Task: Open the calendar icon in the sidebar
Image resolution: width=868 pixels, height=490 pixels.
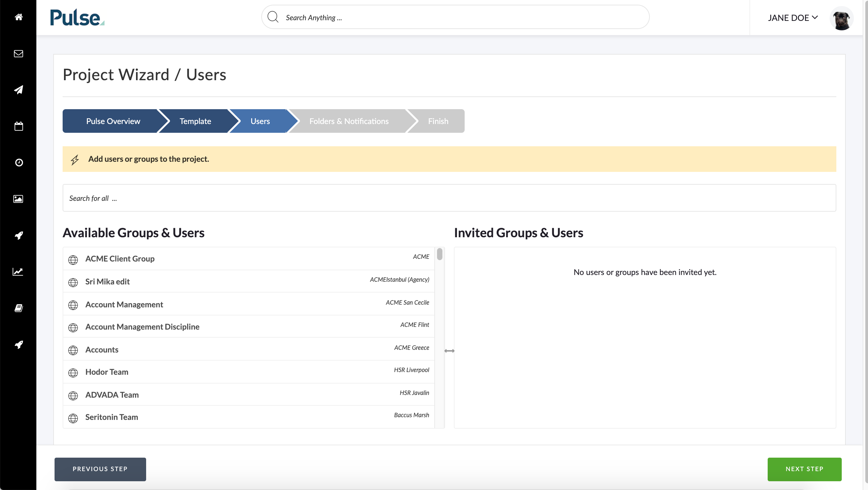Action: [x=19, y=126]
